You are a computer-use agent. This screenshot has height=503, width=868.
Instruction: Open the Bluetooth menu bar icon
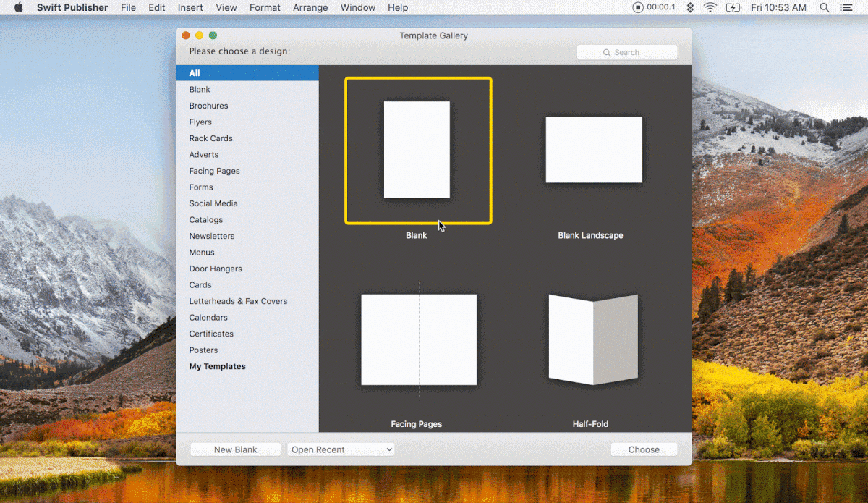[690, 7]
